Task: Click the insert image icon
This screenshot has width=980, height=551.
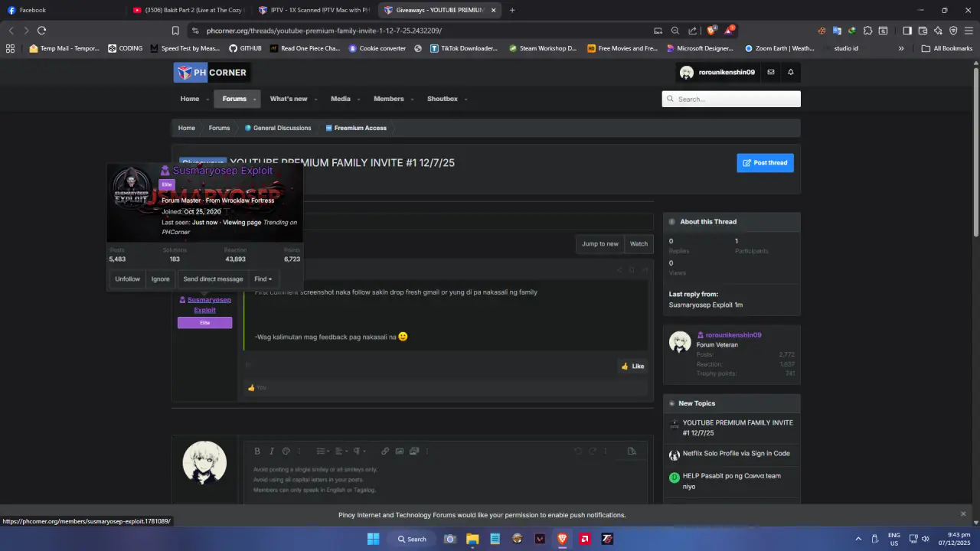Action: [x=400, y=452]
